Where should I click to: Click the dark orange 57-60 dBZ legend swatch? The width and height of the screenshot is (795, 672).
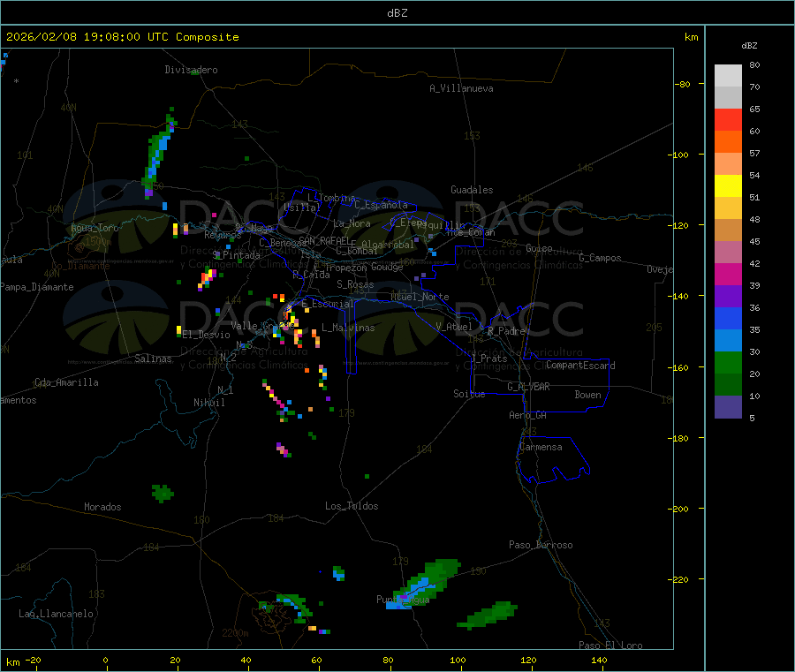[728, 142]
